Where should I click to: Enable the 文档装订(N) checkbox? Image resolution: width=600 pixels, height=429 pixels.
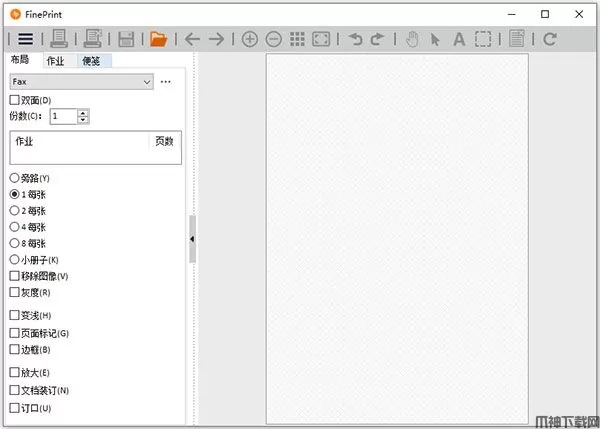15,390
